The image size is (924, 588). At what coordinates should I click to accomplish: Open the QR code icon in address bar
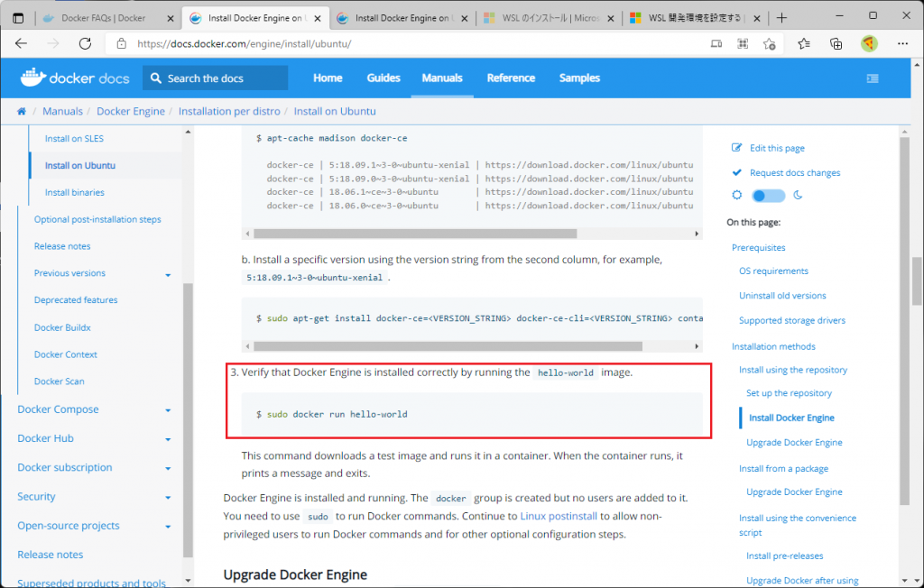(x=743, y=43)
